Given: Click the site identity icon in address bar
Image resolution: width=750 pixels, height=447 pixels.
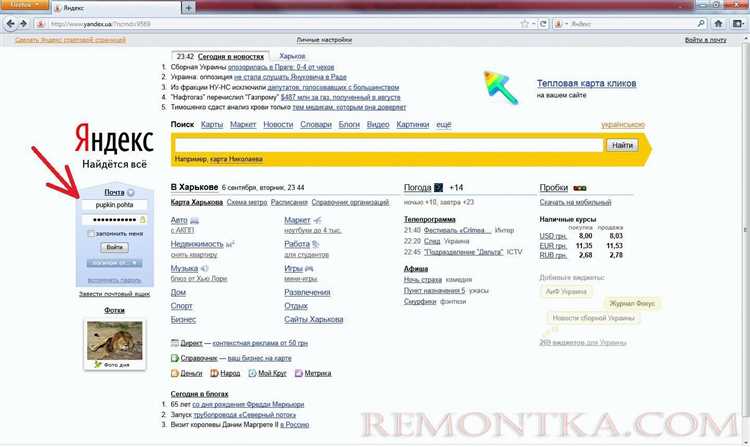Looking at the screenshot, I should pos(41,24).
